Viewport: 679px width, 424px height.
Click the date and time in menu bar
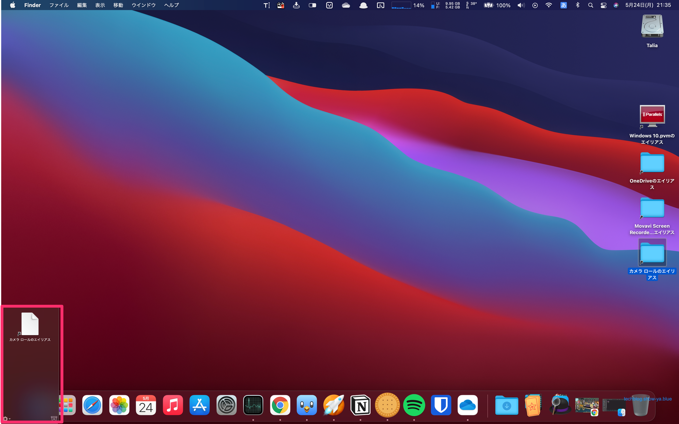coord(649,5)
